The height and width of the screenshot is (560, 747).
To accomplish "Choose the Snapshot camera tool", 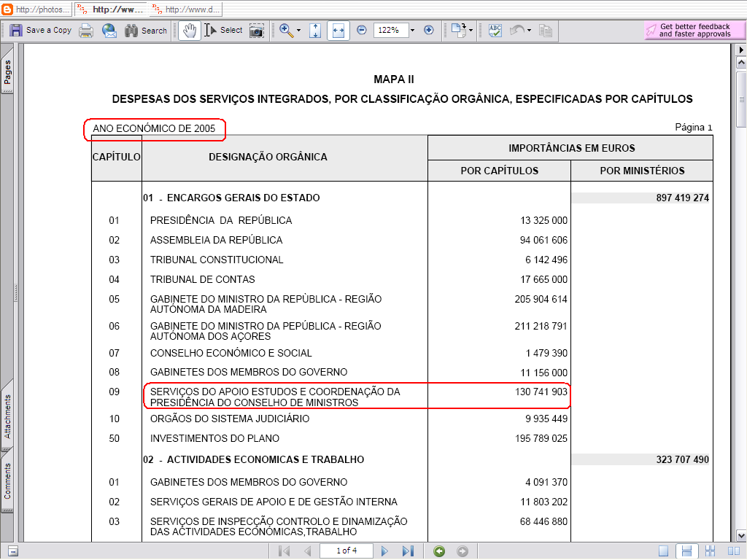I will click(256, 31).
